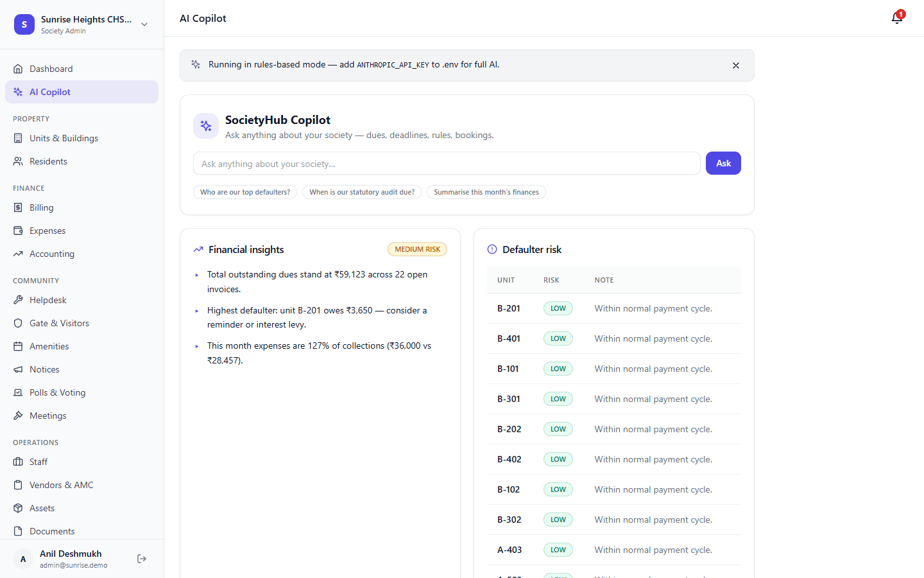This screenshot has width=924, height=578.
Task: Click the Expenses wallet icon
Action: (18, 231)
